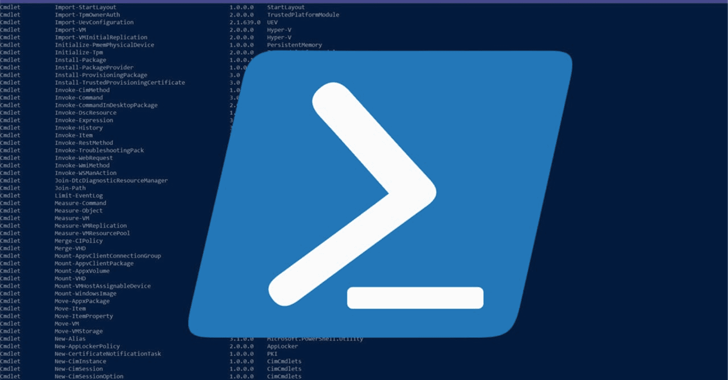This screenshot has height=380, width=728.
Task: Select the Join-DtcDiagnosticResourceManager line
Action: pyautogui.click(x=111, y=181)
